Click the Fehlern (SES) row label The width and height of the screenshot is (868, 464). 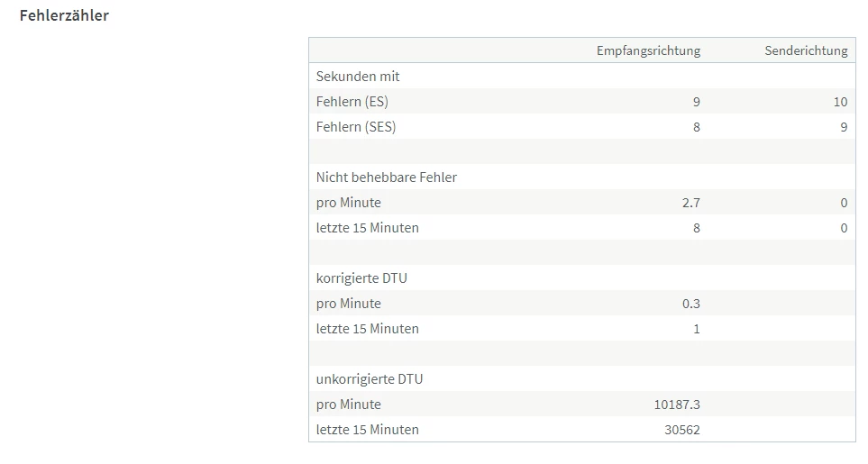click(356, 127)
